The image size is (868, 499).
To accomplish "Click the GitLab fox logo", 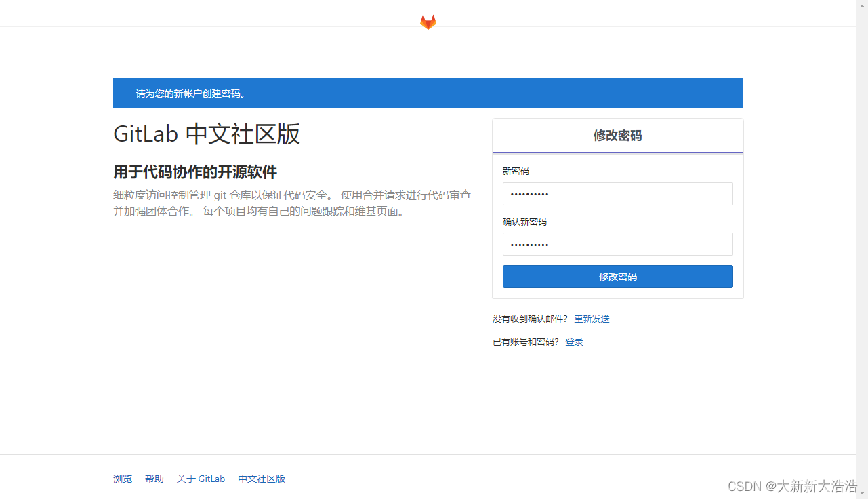I will (x=428, y=22).
